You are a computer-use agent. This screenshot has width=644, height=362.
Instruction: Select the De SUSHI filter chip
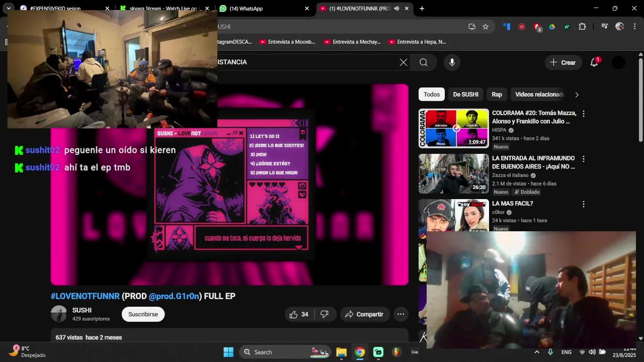tap(465, 95)
